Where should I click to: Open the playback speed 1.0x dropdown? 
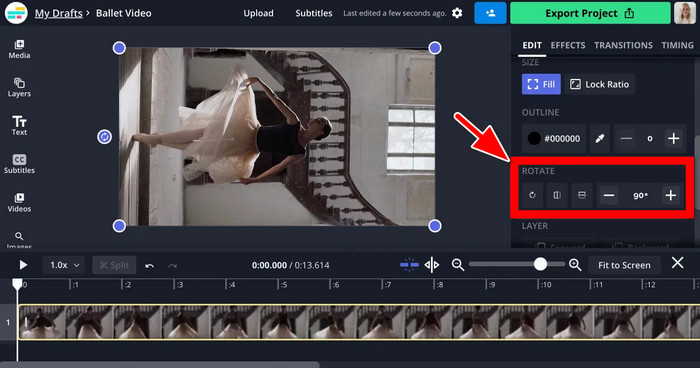coord(64,265)
